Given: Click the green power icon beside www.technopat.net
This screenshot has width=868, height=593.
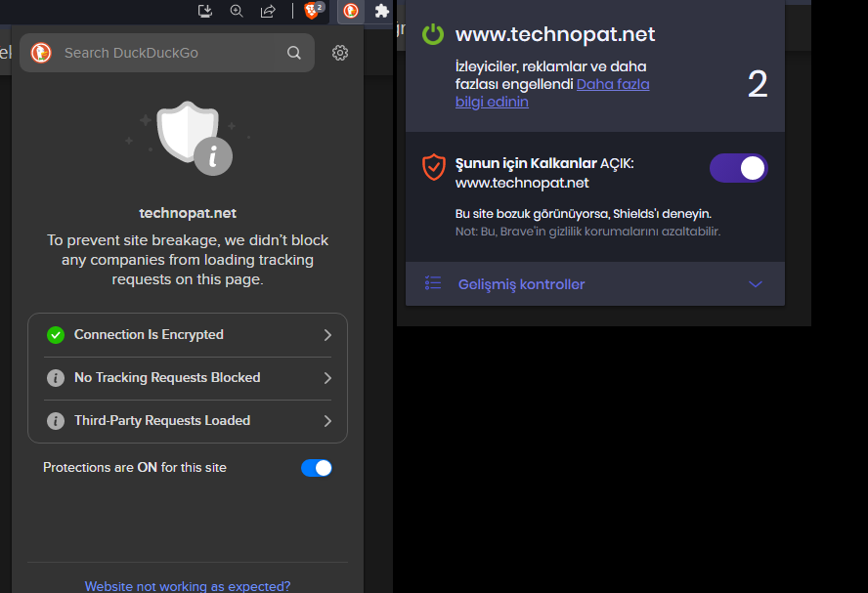Looking at the screenshot, I should [x=433, y=34].
